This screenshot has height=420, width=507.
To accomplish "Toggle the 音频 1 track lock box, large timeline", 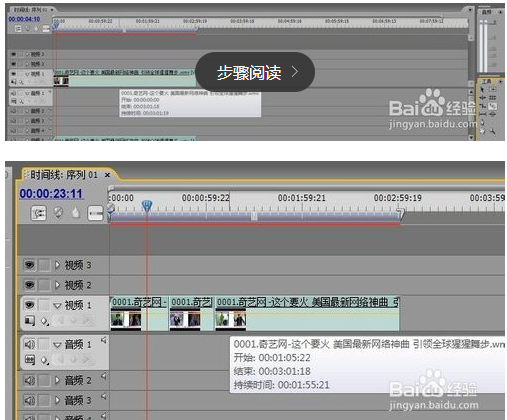I will coord(44,344).
